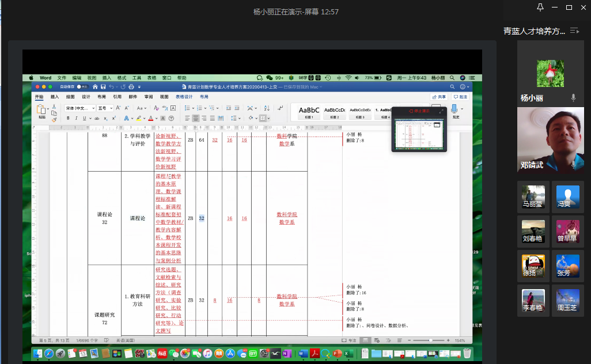The image size is (591, 364).
Task: Click the Undo arrow icon
Action: tap(111, 87)
